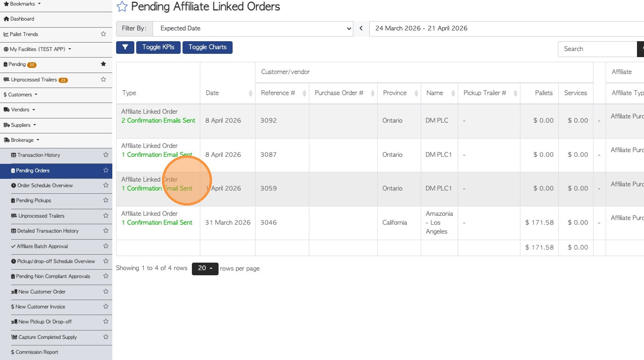The width and height of the screenshot is (644, 360).
Task: Go to Dashboard in the sidebar
Action: 22,19
